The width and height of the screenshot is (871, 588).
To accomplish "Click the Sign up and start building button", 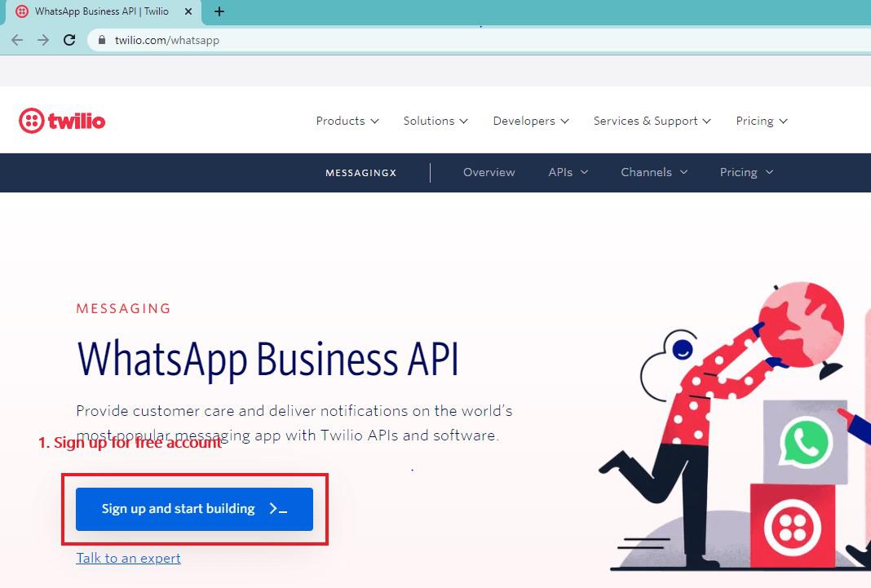I will pos(194,509).
